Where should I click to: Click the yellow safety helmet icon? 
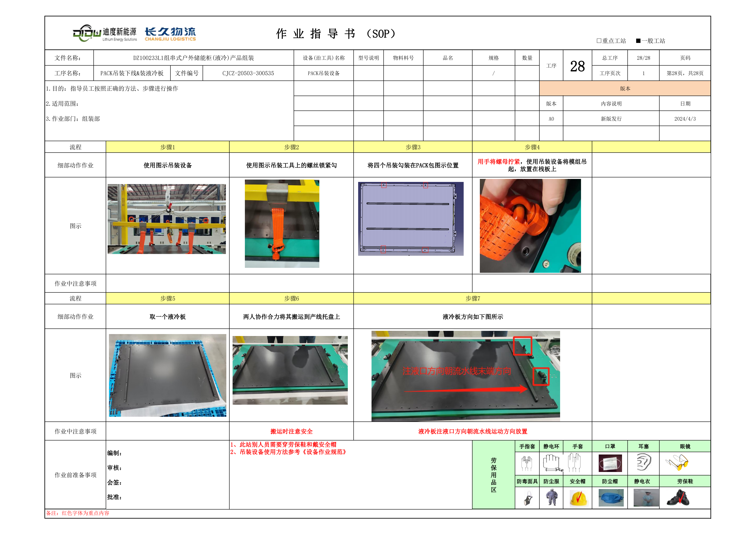(578, 498)
